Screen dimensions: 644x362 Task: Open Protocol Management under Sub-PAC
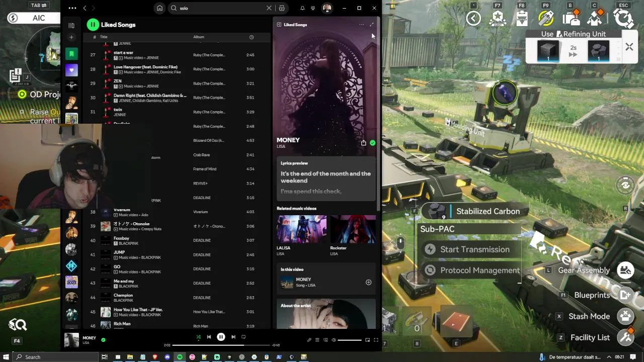click(472, 270)
